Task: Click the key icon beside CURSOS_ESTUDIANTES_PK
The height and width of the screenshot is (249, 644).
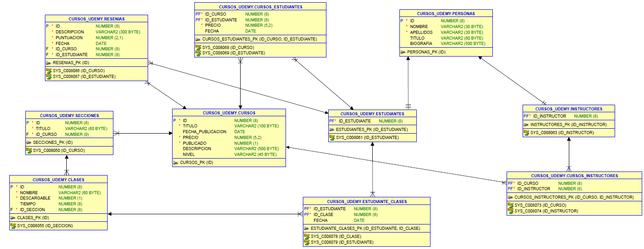Action: 198,39
